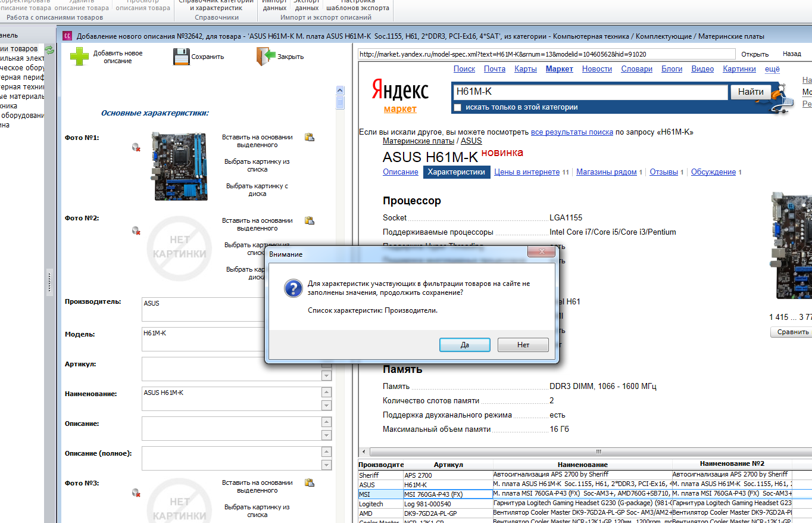Close the Внимание dialog with the X
This screenshot has height=523, width=812.
click(x=542, y=253)
